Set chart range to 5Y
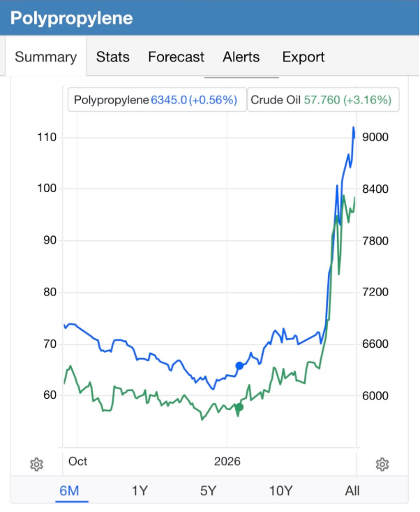Image resolution: width=420 pixels, height=512 pixels. [209, 491]
